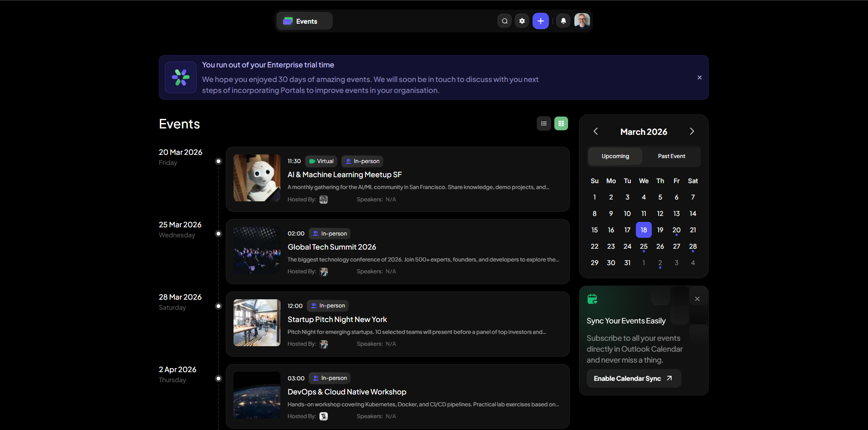Open search from the top bar
The height and width of the screenshot is (430, 868).
[504, 21]
